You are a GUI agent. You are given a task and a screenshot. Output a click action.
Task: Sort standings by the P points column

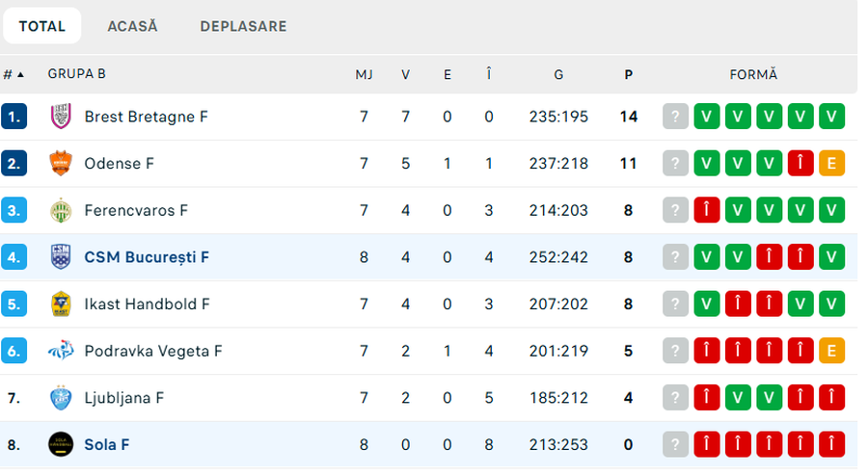629,74
